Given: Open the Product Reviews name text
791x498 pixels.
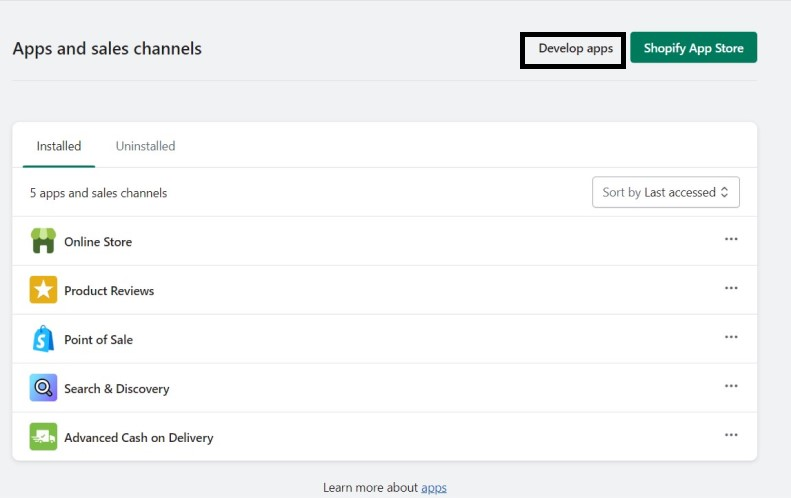Looking at the screenshot, I should click(109, 291).
